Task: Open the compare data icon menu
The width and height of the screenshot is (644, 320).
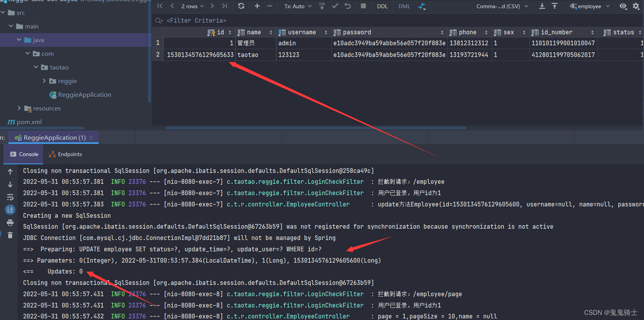Action: (x=422, y=6)
